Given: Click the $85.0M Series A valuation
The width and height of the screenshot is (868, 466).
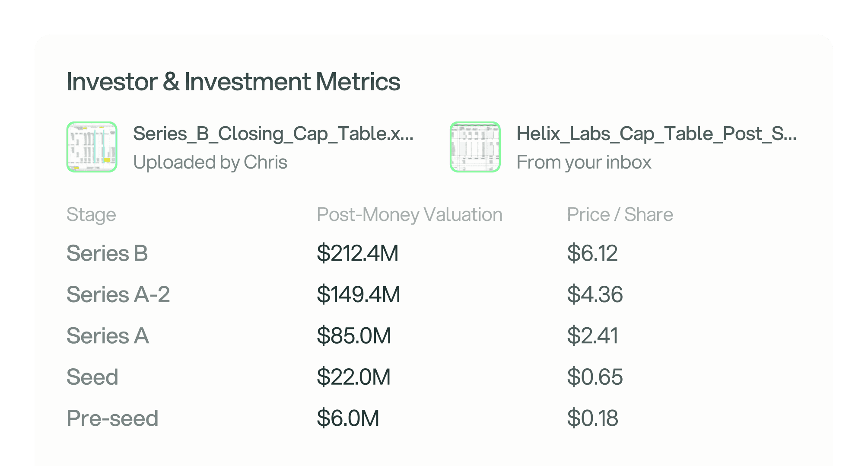Looking at the screenshot, I should [x=354, y=335].
